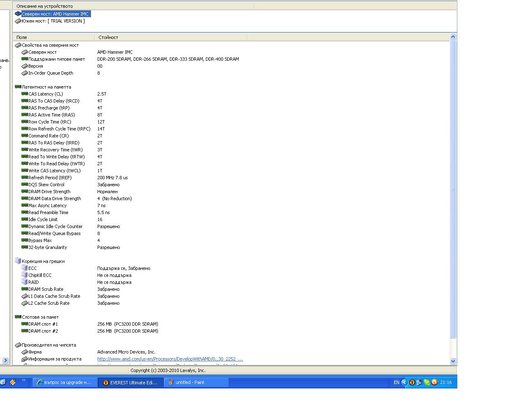Sort by the Поле column header
525x420 pixels.
point(53,37)
